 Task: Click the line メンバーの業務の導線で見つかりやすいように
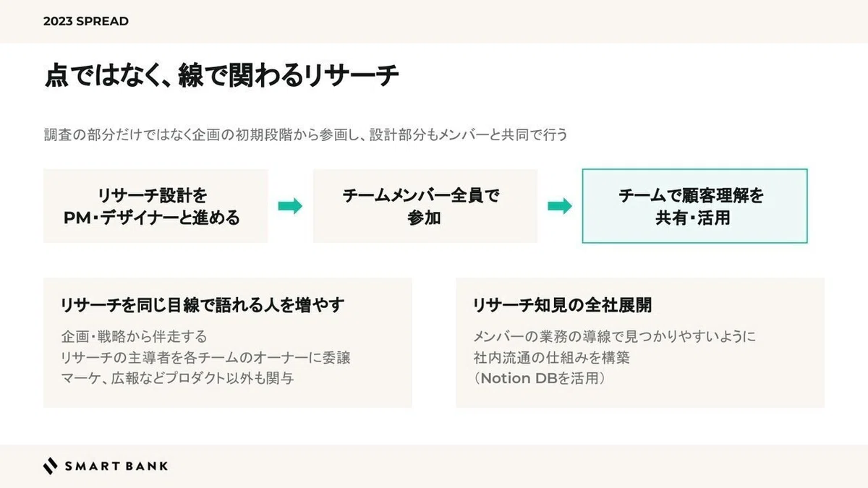click(x=615, y=337)
